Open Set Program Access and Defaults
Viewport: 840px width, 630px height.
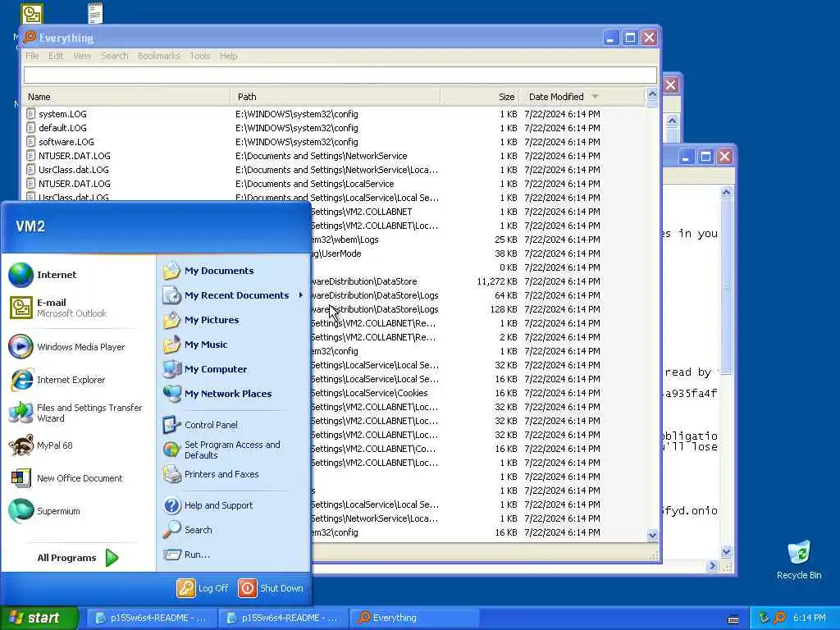pyautogui.click(x=221, y=450)
